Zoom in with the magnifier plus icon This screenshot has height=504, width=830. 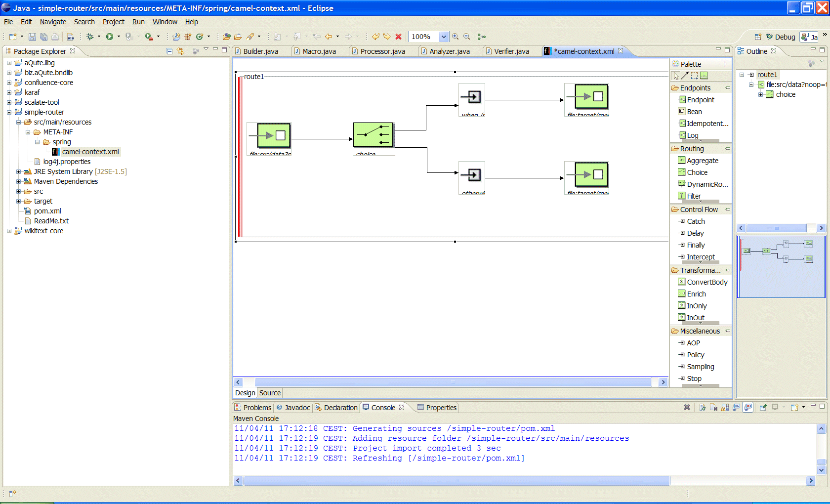pyautogui.click(x=456, y=37)
